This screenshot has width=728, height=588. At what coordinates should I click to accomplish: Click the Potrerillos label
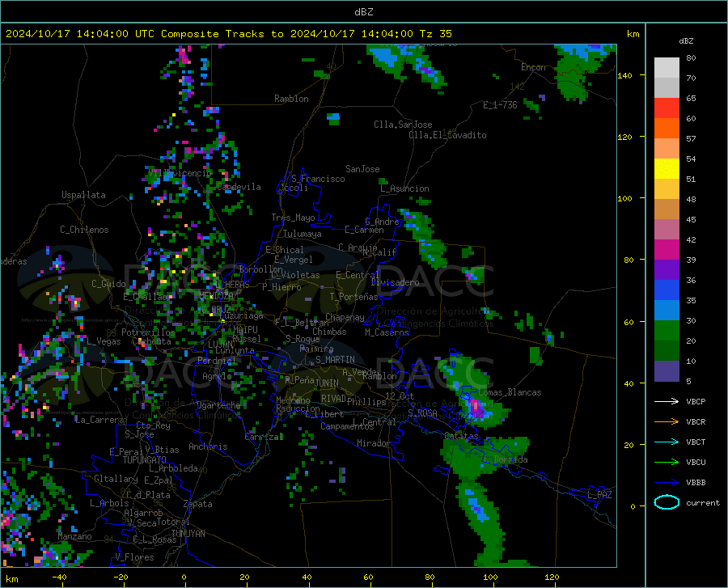[x=148, y=332]
